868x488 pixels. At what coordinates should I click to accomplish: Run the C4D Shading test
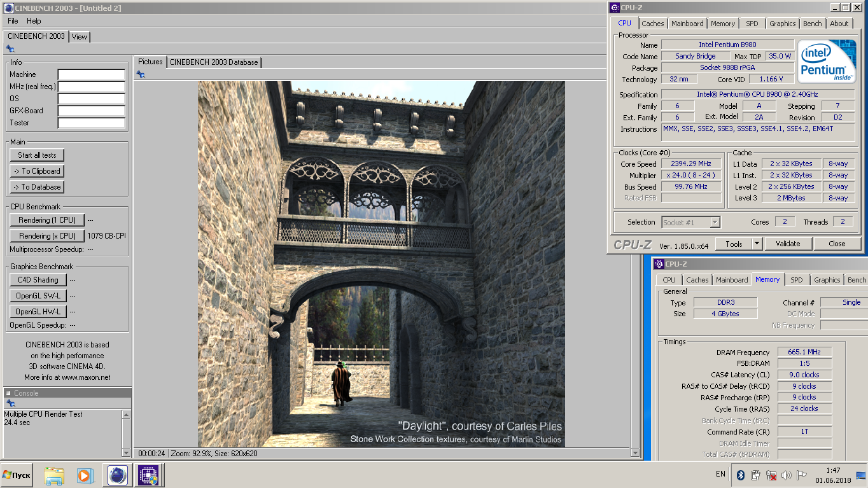38,280
